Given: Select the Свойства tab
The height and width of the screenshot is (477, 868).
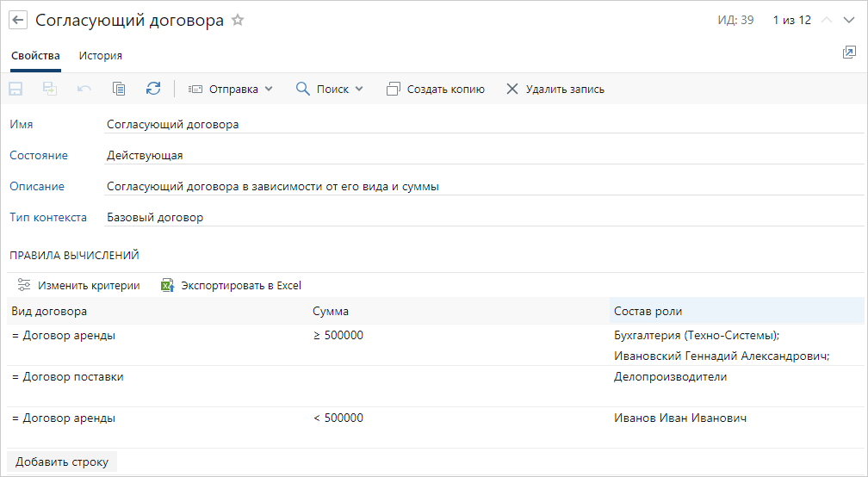Looking at the screenshot, I should 35,56.
